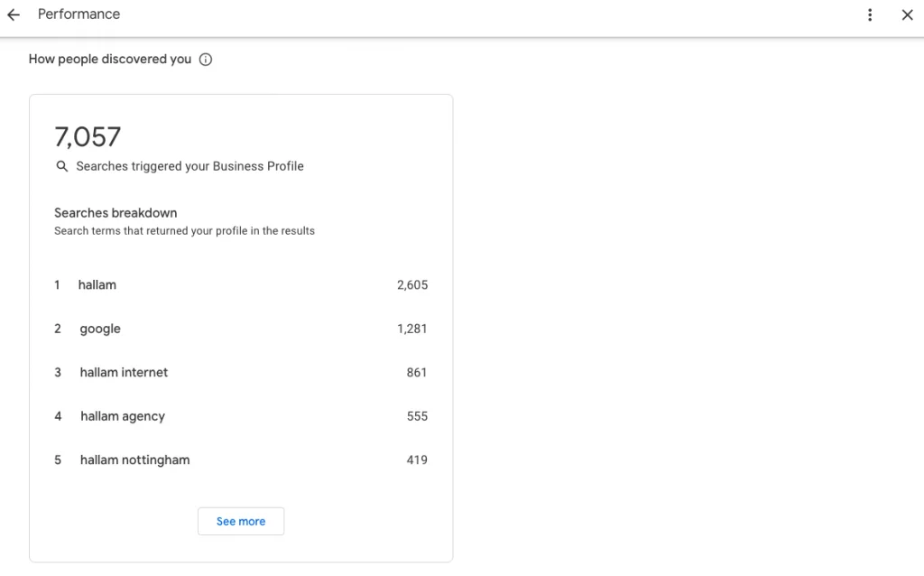Go back using the left arrow

[x=14, y=14]
